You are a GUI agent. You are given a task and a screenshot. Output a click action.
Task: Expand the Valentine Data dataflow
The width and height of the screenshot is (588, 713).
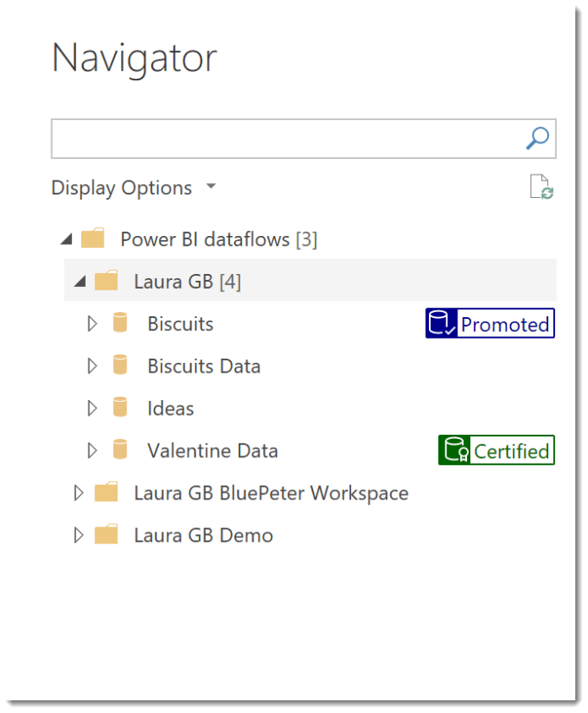click(93, 450)
